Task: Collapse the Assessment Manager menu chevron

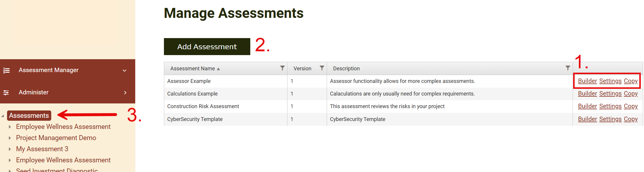Action: click(x=124, y=71)
